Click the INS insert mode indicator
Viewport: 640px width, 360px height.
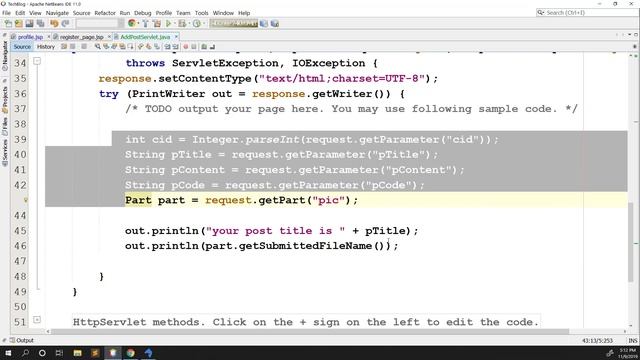coord(633,340)
